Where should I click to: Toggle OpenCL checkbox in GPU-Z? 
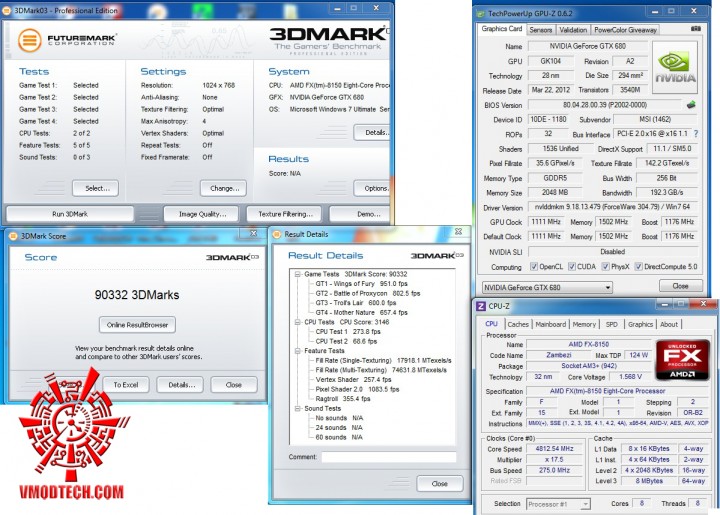[534, 266]
